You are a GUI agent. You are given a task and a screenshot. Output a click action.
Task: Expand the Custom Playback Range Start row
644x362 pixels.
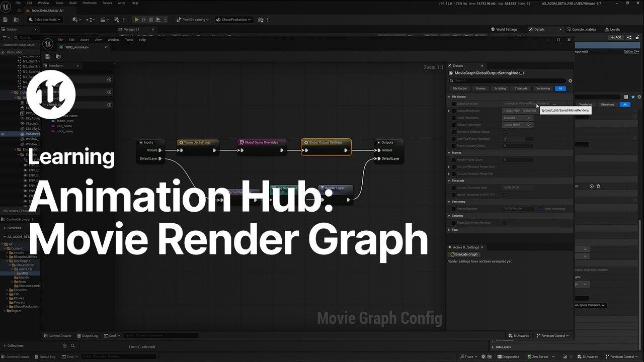[x=449, y=167]
